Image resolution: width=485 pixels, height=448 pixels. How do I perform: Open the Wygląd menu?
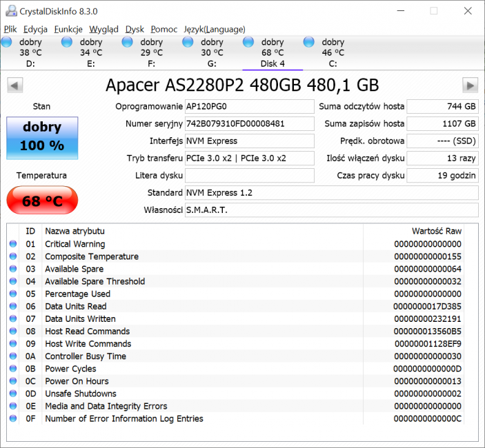[x=103, y=30]
